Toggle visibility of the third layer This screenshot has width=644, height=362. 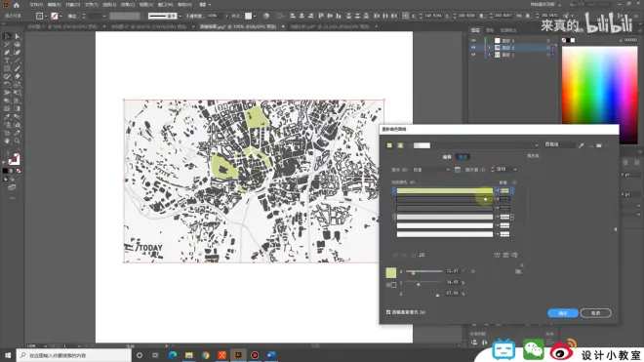[473, 55]
